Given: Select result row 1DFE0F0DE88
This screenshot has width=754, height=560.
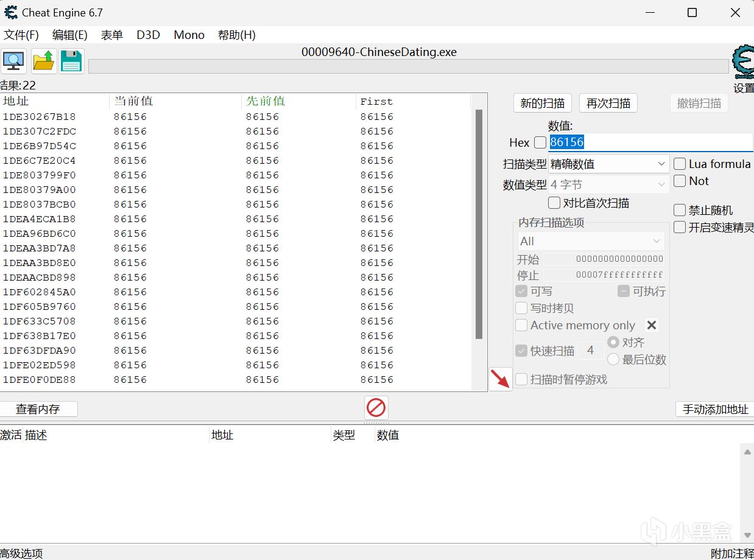Looking at the screenshot, I should [x=236, y=379].
